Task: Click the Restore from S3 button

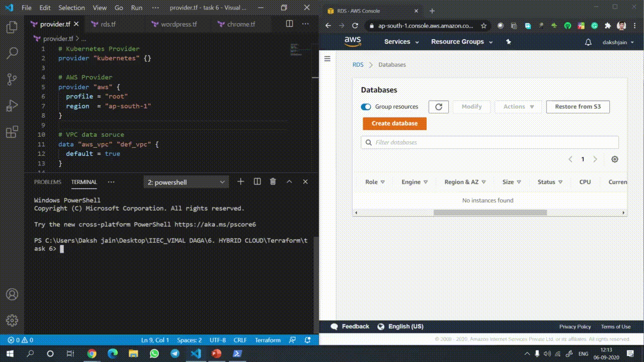Action: pyautogui.click(x=578, y=107)
